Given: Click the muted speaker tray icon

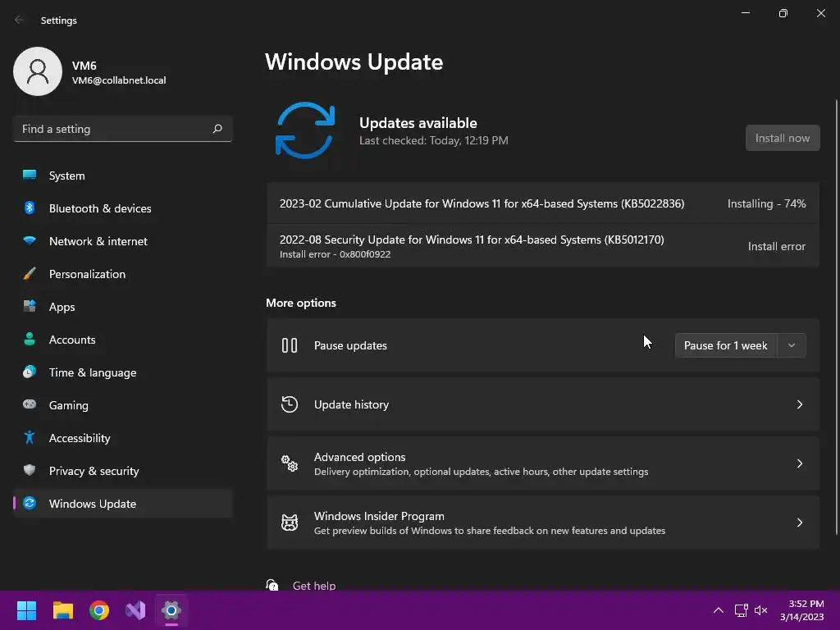Looking at the screenshot, I should coord(760,610).
